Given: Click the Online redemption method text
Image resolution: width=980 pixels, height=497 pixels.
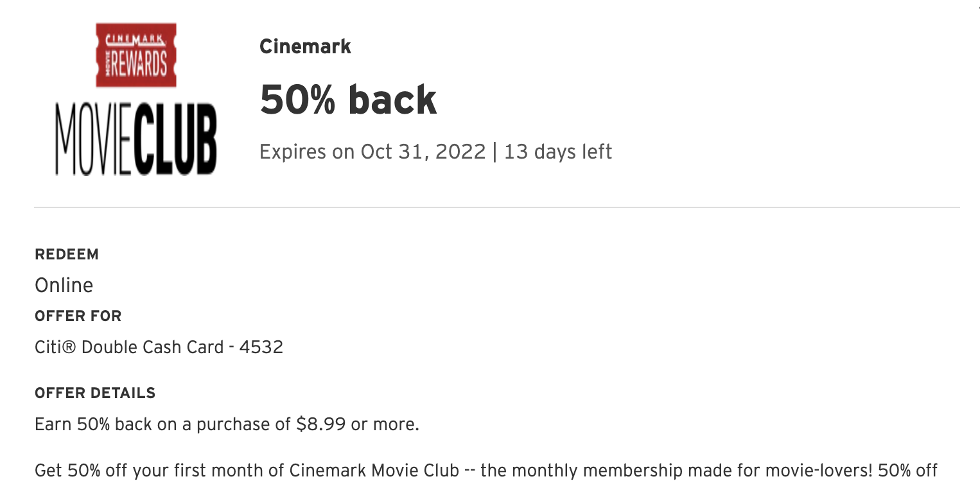Looking at the screenshot, I should pyautogui.click(x=64, y=285).
